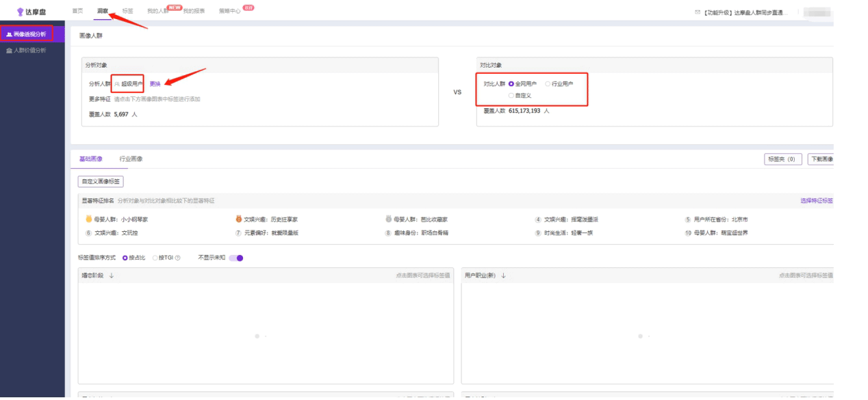Viewport: 868px width, 400px height.
Task: Toggle the 不显示未知 switch
Action: [236, 258]
